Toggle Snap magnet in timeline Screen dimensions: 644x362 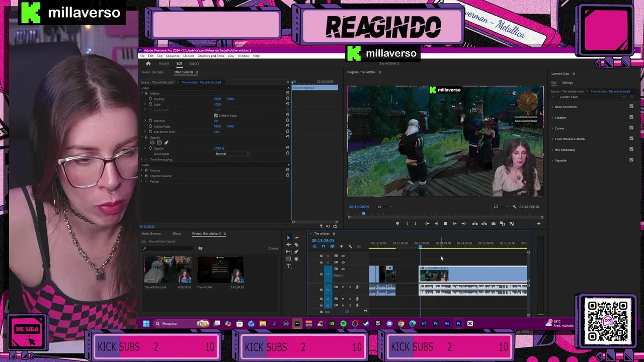click(x=324, y=246)
